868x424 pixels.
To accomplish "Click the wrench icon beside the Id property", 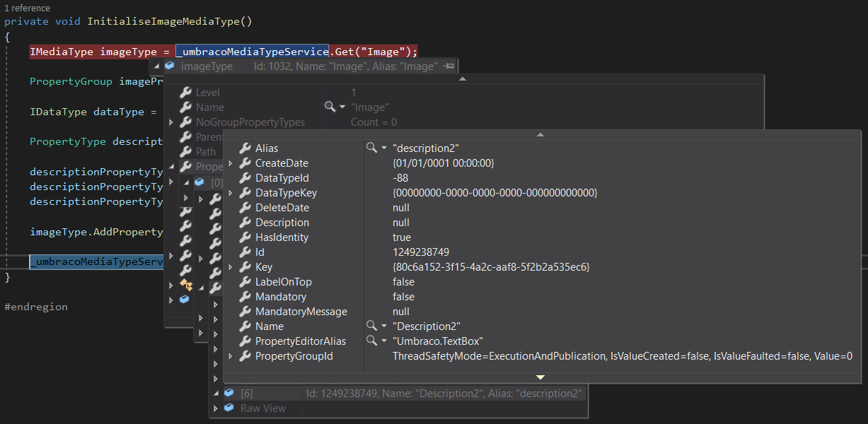I will point(245,252).
